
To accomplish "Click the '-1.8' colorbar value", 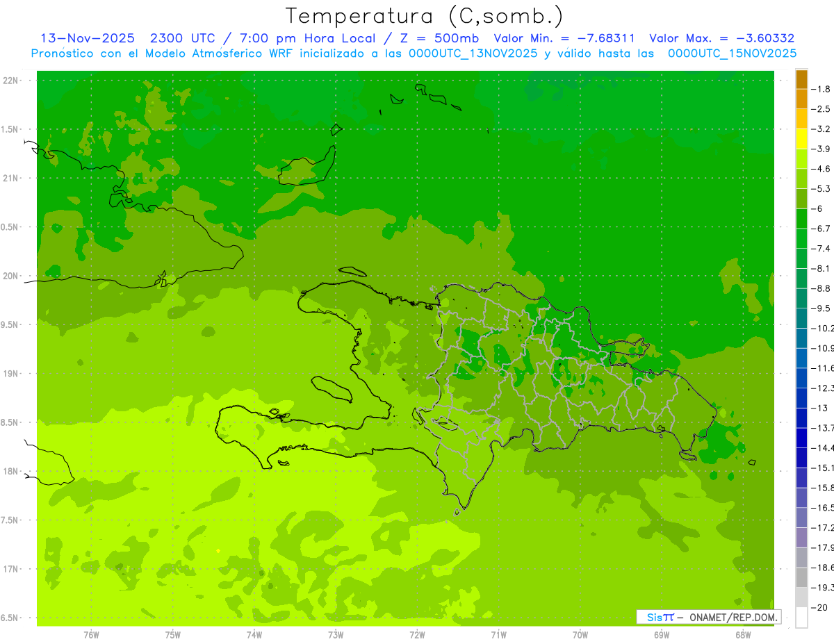I will [x=821, y=89].
